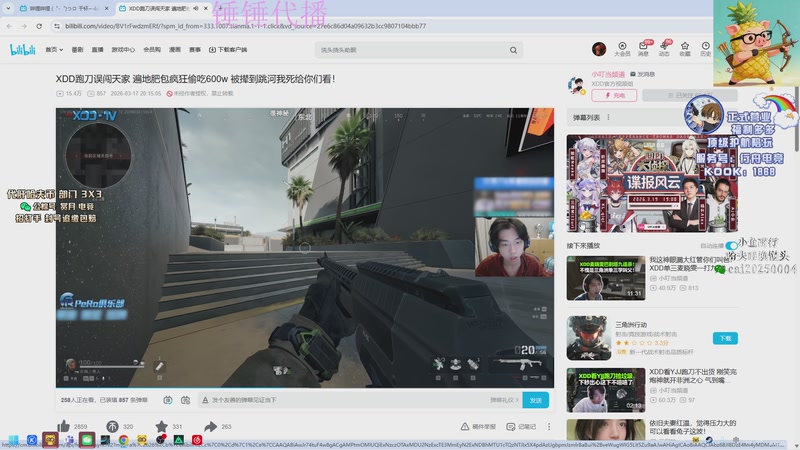Open the 收藏 favorites icon
Image resolution: width=800 pixels, height=450 pixels.
pos(685,49)
